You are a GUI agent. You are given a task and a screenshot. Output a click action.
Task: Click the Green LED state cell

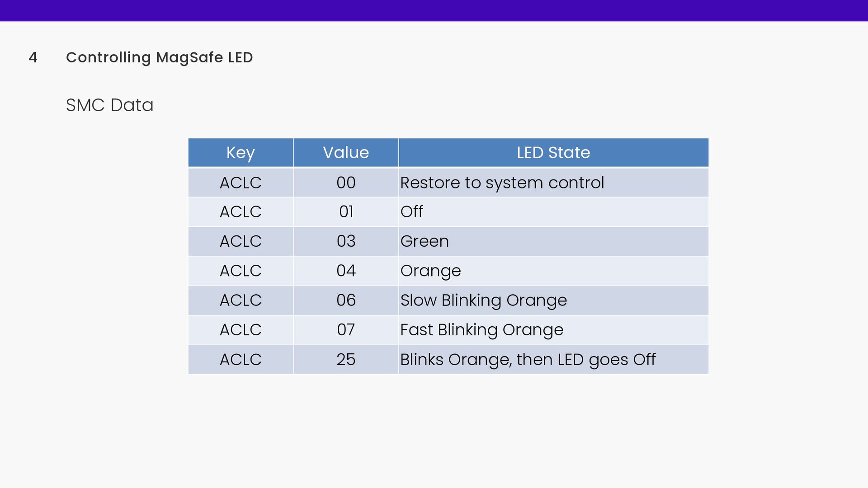tap(553, 241)
